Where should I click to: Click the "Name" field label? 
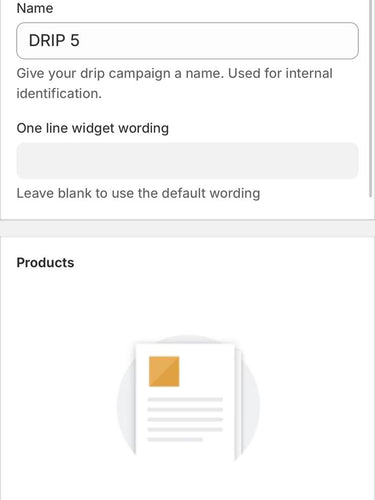click(x=35, y=8)
